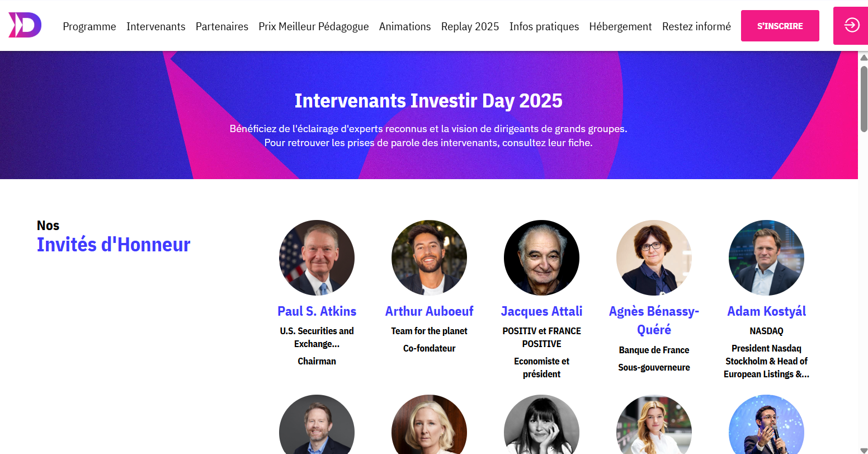Go to the Intervenants page
Viewport: 868px width, 454px height.
coord(156,26)
